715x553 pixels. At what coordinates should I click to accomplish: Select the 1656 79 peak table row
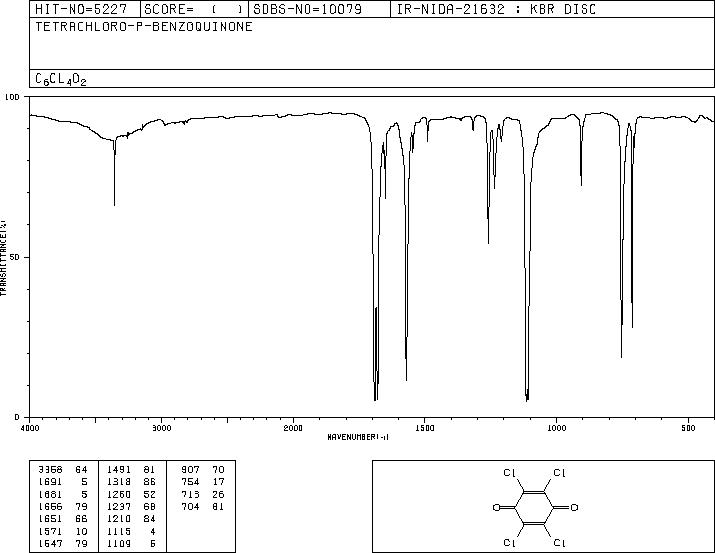click(63, 506)
